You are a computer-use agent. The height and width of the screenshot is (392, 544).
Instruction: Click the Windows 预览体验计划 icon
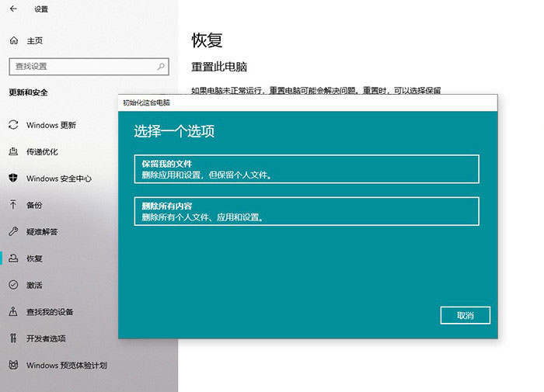[x=13, y=365]
